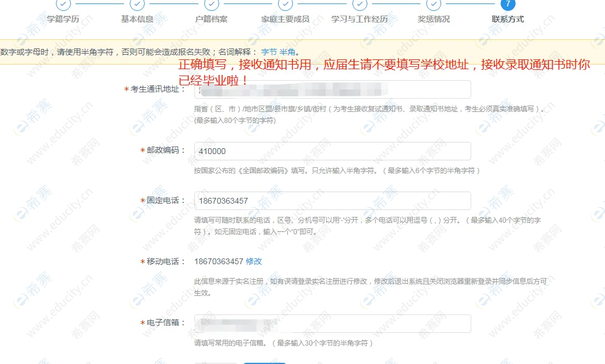
Task: Focus the 电子信箱 email input field
Action: click(x=332, y=324)
